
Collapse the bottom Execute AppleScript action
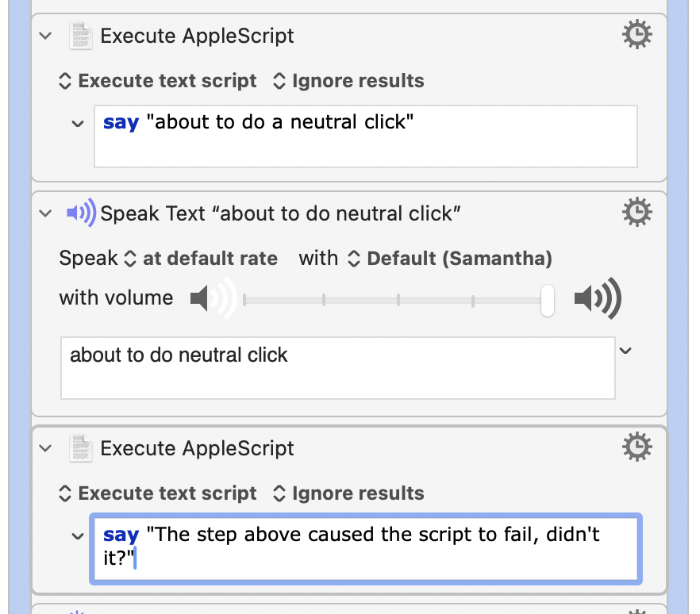tap(45, 448)
